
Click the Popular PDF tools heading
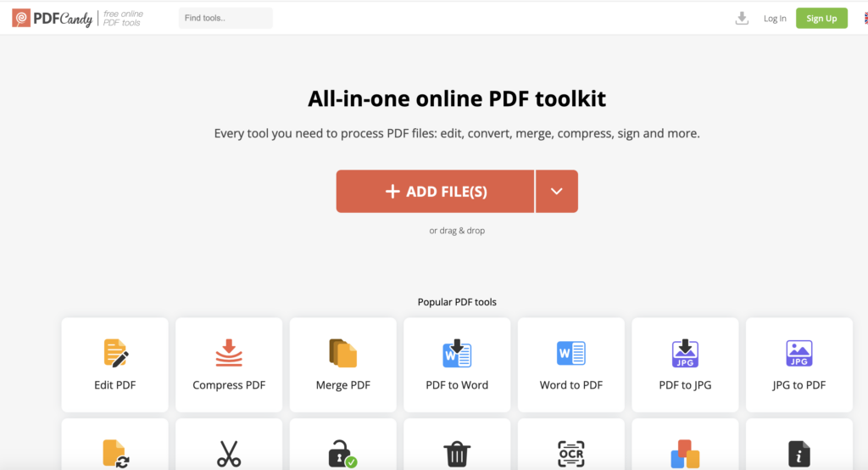click(x=457, y=302)
